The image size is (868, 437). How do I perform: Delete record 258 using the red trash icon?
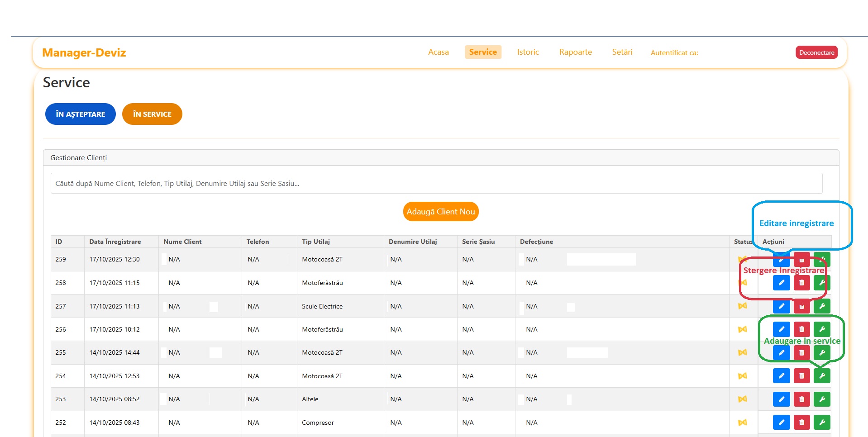[x=801, y=283]
